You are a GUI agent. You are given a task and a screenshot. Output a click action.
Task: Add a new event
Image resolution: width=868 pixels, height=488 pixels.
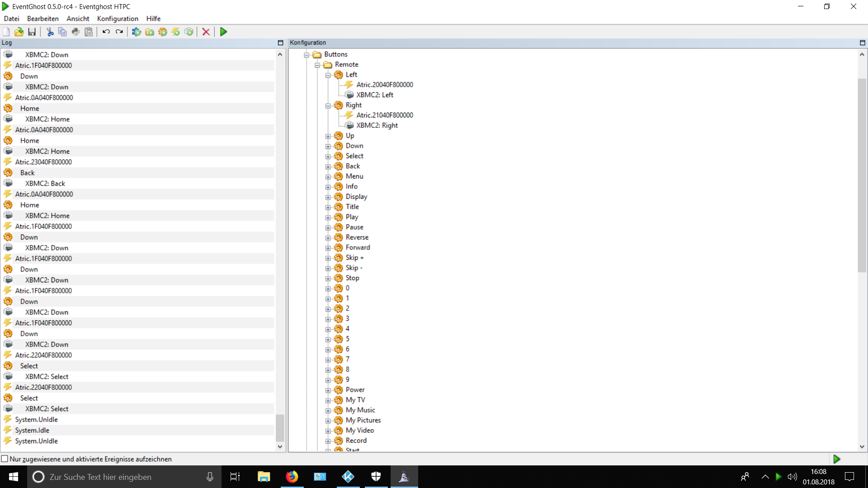[x=176, y=32]
